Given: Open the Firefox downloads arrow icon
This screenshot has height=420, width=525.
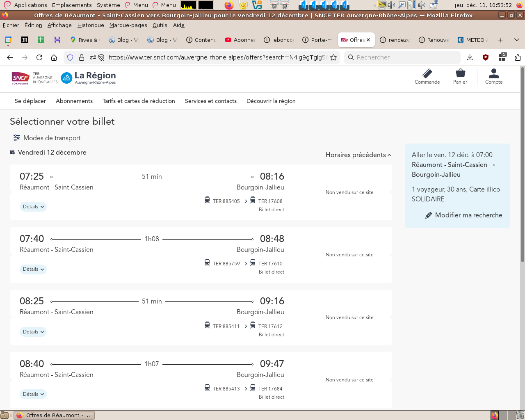Looking at the screenshot, I should coord(470,57).
